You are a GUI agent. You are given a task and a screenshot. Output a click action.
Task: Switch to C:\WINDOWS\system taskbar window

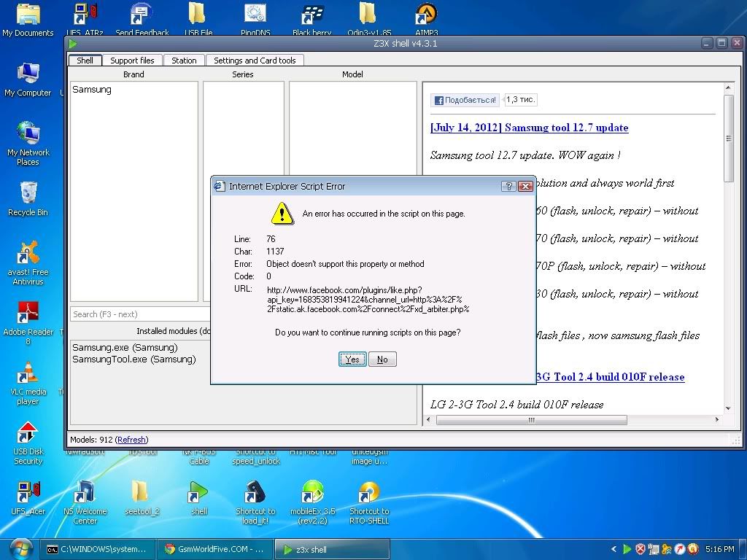[x=97, y=549]
